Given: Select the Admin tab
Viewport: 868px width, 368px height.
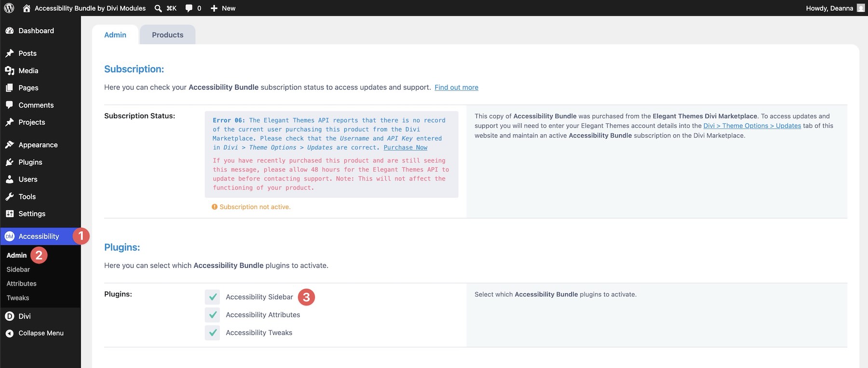Looking at the screenshot, I should 115,35.
